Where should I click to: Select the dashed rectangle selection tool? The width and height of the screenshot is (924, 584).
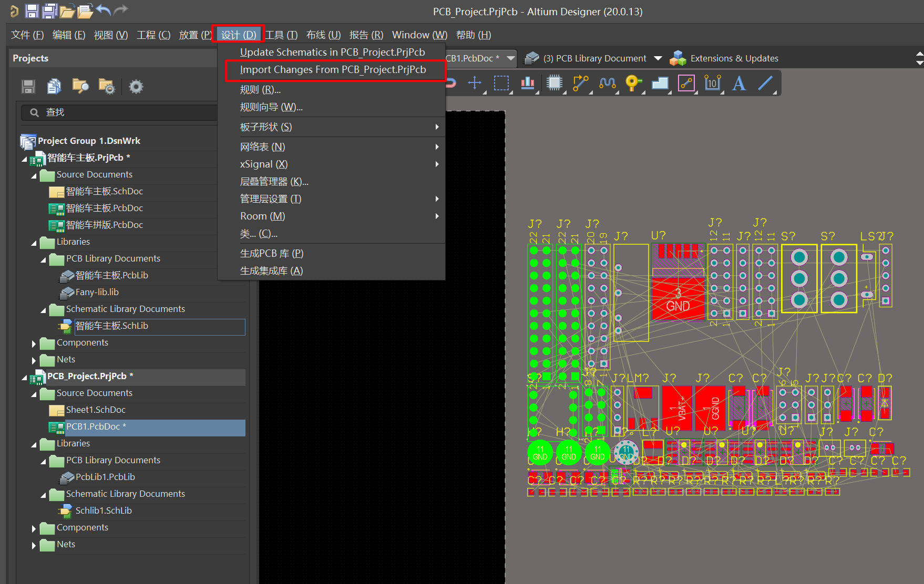coord(501,83)
